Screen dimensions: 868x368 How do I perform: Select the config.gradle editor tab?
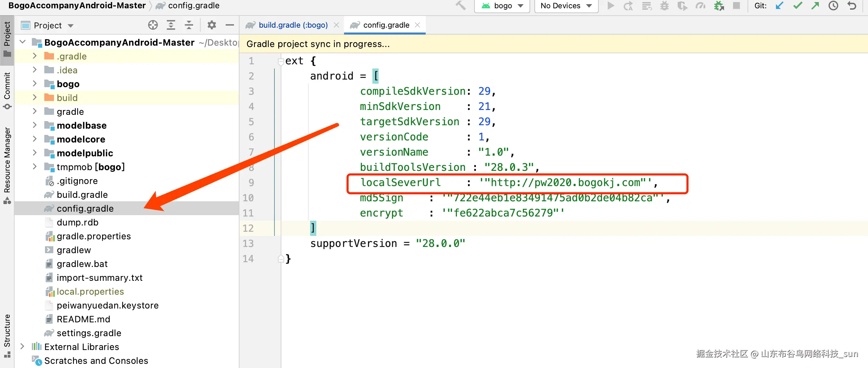point(386,25)
